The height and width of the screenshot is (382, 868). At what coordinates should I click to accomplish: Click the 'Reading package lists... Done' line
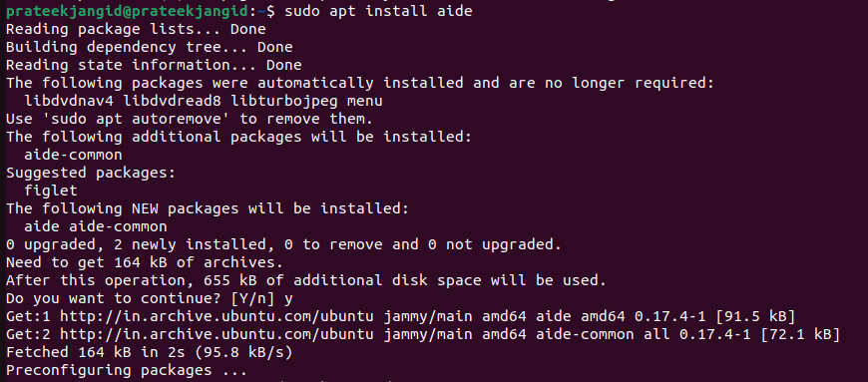click(x=136, y=29)
